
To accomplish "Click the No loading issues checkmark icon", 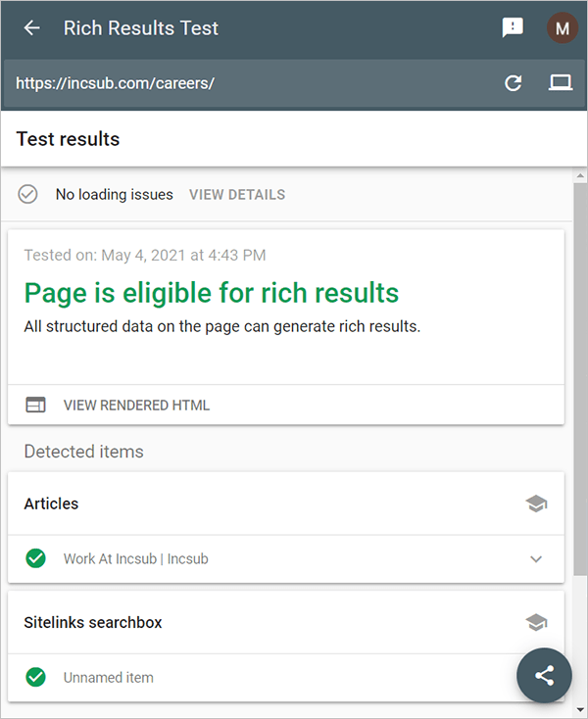I will click(x=28, y=194).
